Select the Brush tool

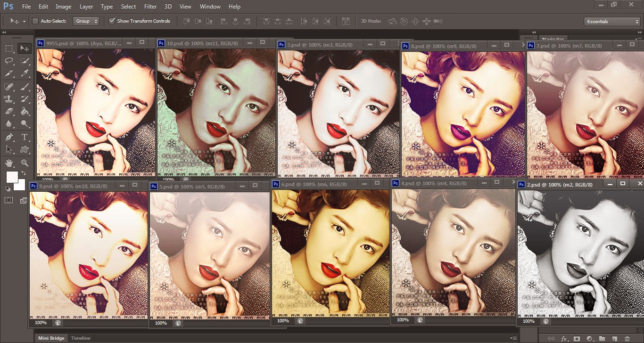click(25, 87)
